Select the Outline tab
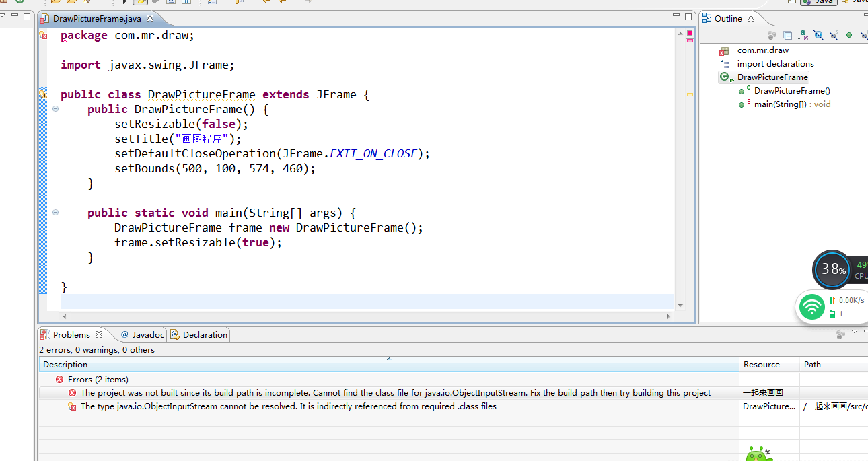Screen dimensions: 868x461 pos(728,18)
